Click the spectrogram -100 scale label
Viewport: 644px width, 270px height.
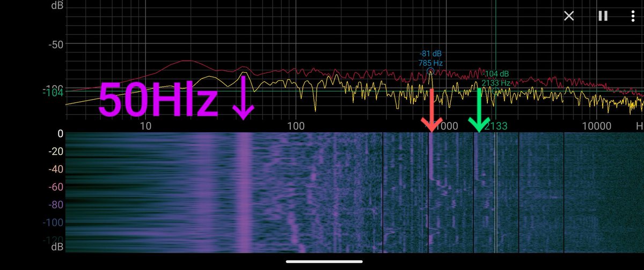[53, 222]
